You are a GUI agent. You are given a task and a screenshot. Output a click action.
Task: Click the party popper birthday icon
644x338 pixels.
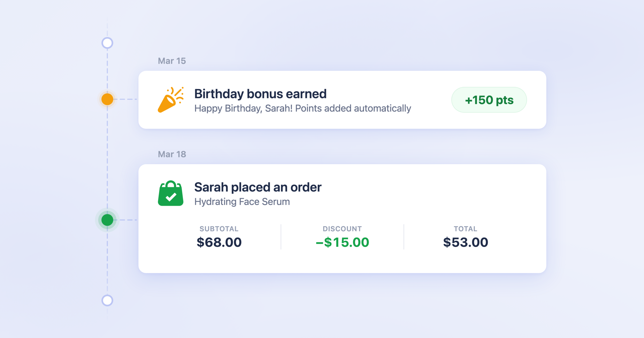pos(170,100)
